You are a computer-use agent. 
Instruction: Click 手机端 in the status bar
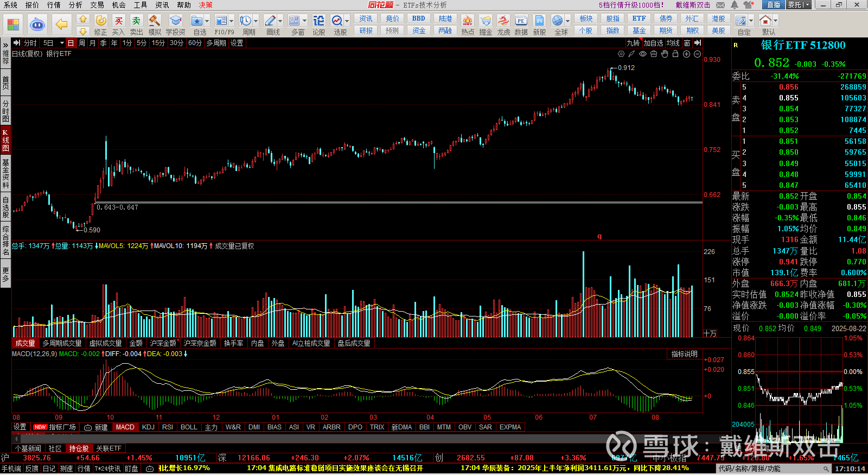(11, 468)
